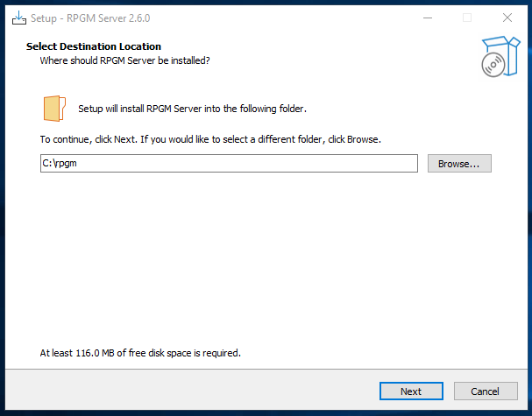
Task: Proceed with the Next button
Action: (411, 391)
